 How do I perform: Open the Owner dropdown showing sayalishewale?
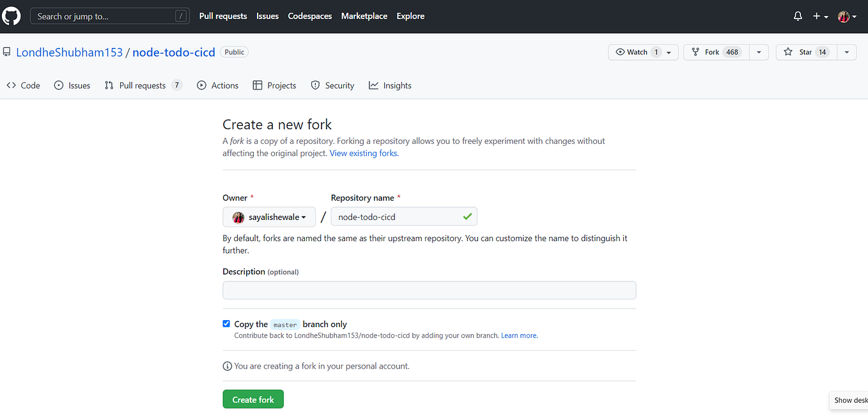click(268, 217)
